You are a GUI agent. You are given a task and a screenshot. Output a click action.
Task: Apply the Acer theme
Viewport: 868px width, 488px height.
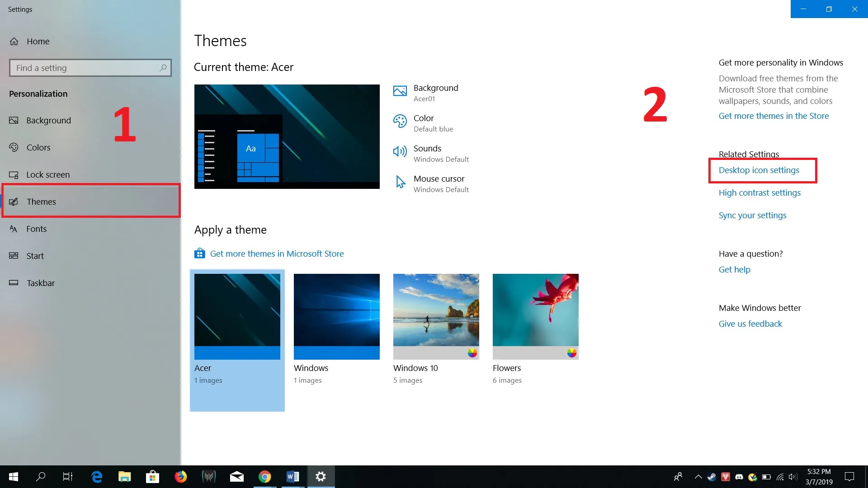(237, 340)
